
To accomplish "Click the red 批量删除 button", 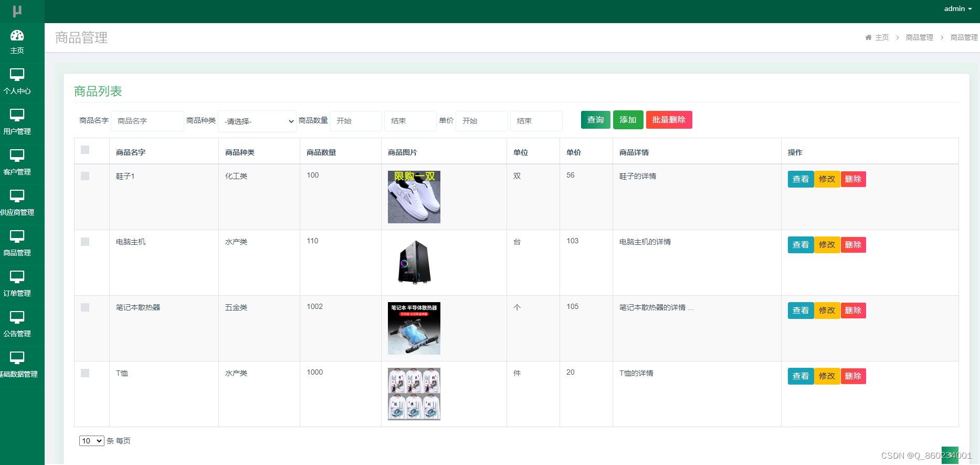I will pyautogui.click(x=669, y=120).
